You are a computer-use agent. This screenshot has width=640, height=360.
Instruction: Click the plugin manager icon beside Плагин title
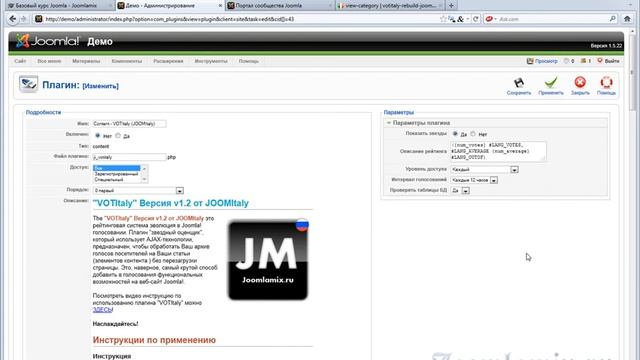click(x=29, y=84)
